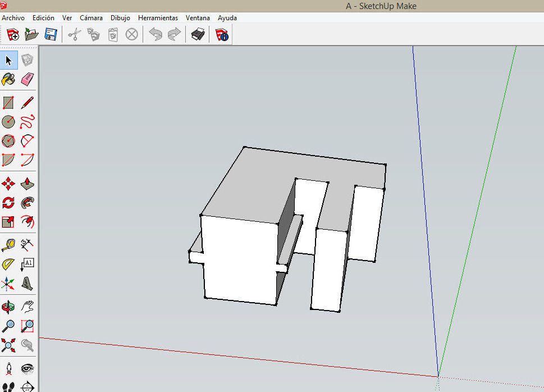
Task: Undo the last action
Action: tap(156, 34)
